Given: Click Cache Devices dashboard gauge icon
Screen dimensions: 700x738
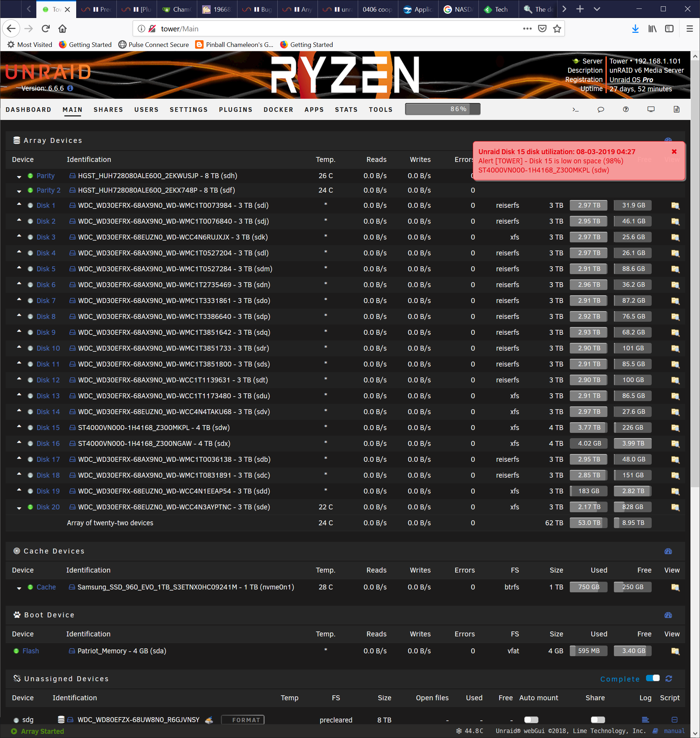Looking at the screenshot, I should (668, 551).
